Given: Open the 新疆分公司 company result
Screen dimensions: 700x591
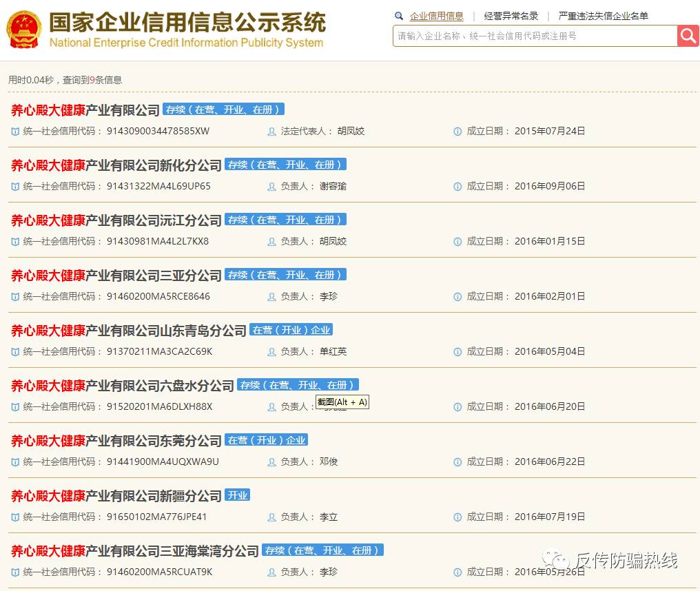Looking at the screenshot, I should tap(116, 496).
